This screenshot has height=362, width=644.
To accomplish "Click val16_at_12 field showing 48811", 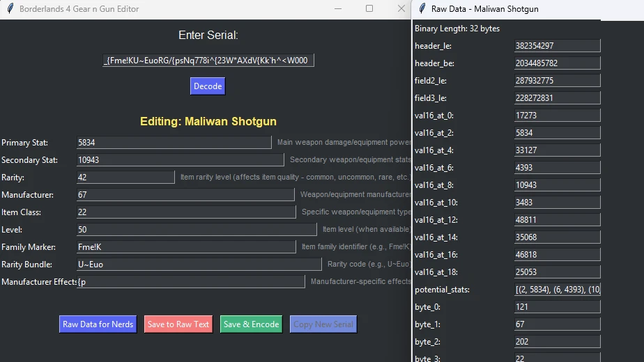I will coord(557,219).
